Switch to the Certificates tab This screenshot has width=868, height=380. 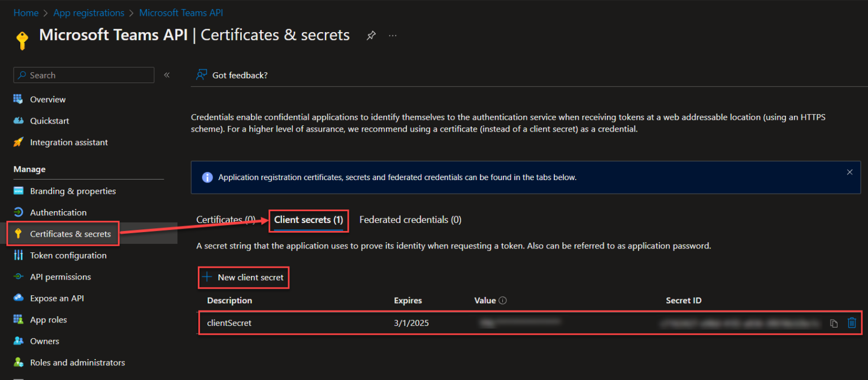225,219
